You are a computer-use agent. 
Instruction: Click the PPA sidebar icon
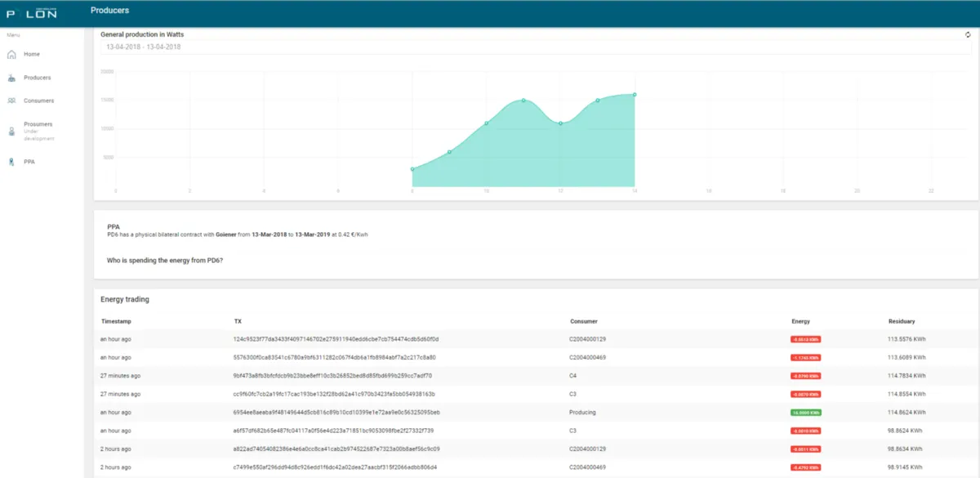click(11, 162)
